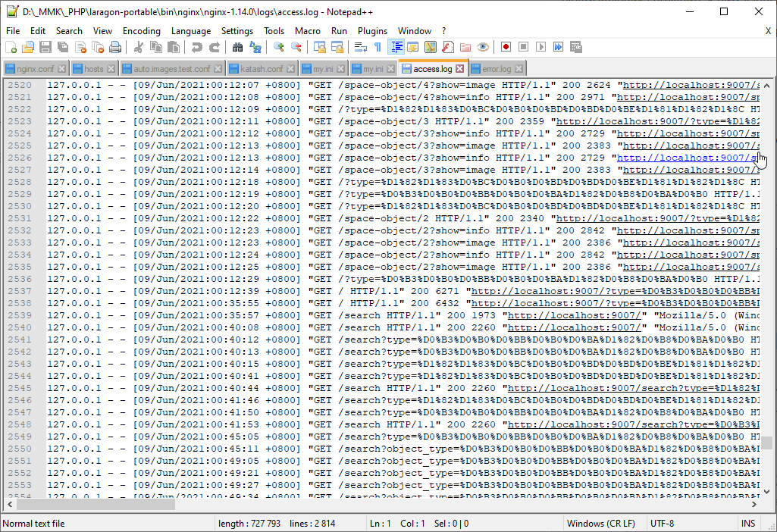The width and height of the screenshot is (777, 532).
Task: Toggle the indent guide button
Action: click(x=396, y=48)
